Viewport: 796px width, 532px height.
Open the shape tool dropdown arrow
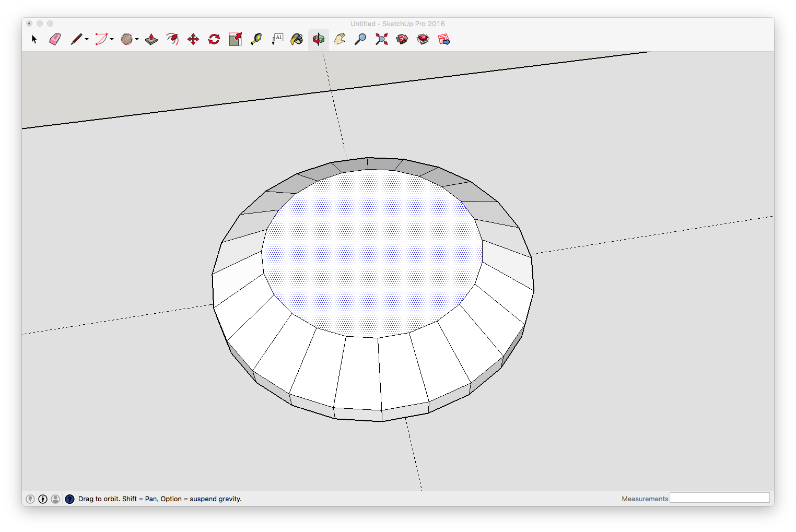click(137, 39)
